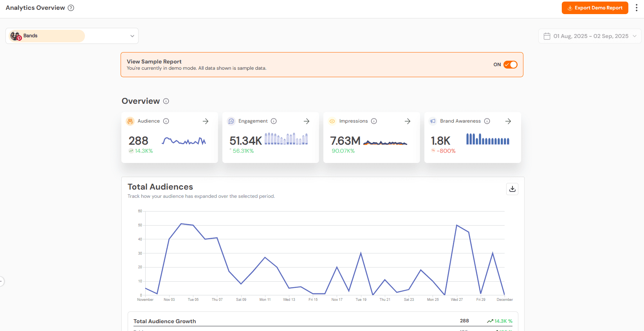
Task: Expand the collapsed sidebar handle at left edge
Action: click(x=2, y=281)
